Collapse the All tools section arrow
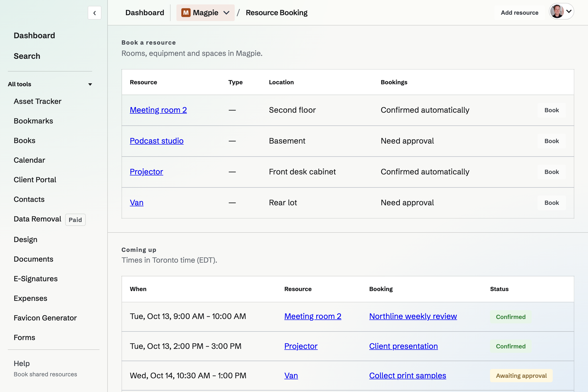 coord(90,84)
